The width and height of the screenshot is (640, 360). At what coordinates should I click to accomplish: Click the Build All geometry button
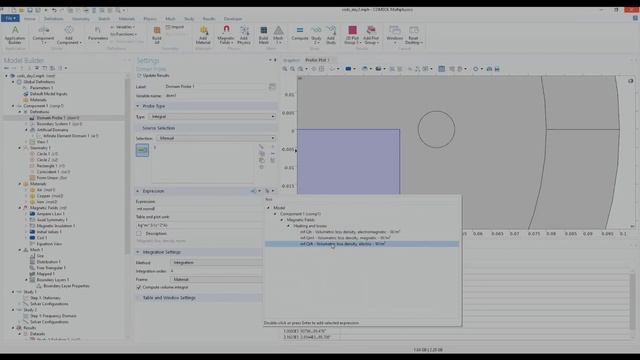click(x=157, y=35)
